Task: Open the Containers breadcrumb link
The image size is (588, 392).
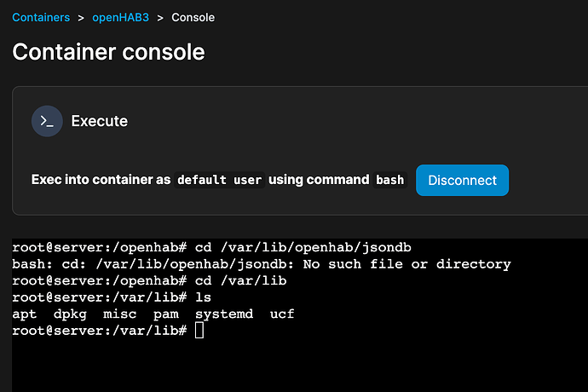Action: tap(39, 17)
